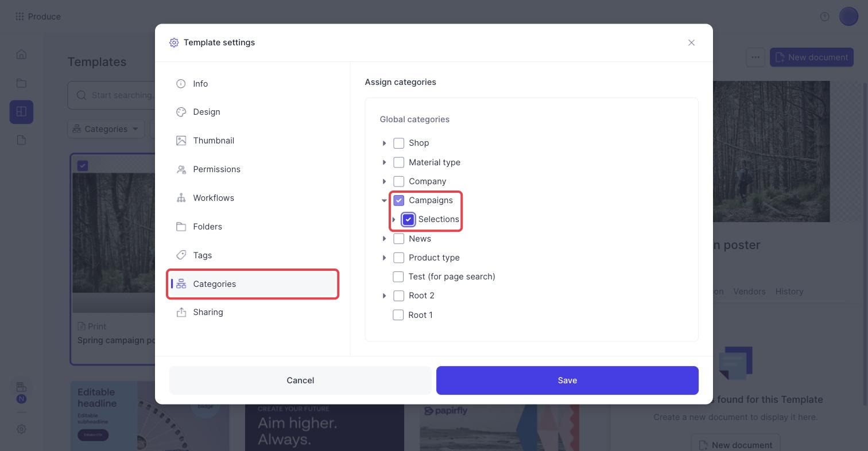Image resolution: width=868 pixels, height=451 pixels.
Task: Expand the Root 2 category
Action: pos(384,296)
